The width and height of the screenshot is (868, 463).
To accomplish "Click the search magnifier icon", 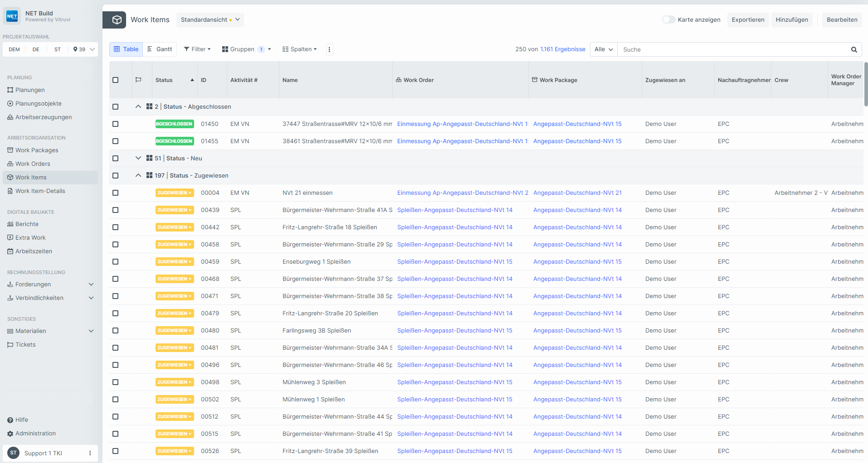I will (854, 49).
